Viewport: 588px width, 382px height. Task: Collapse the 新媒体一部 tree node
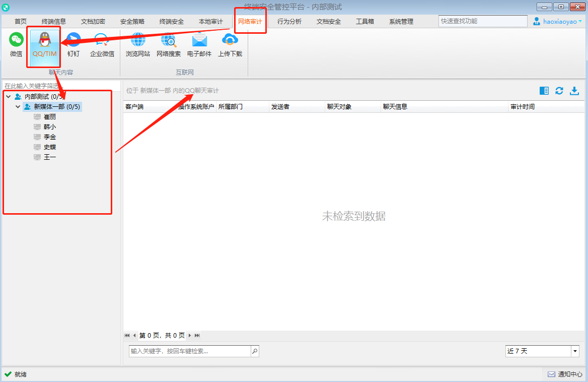tap(18, 107)
